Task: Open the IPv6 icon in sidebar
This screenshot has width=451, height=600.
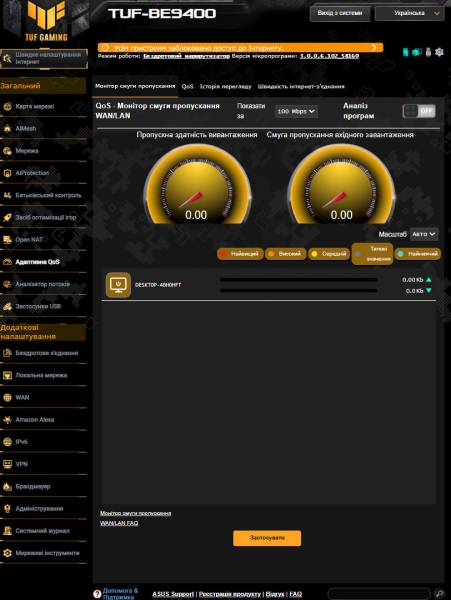Action: click(x=7, y=442)
